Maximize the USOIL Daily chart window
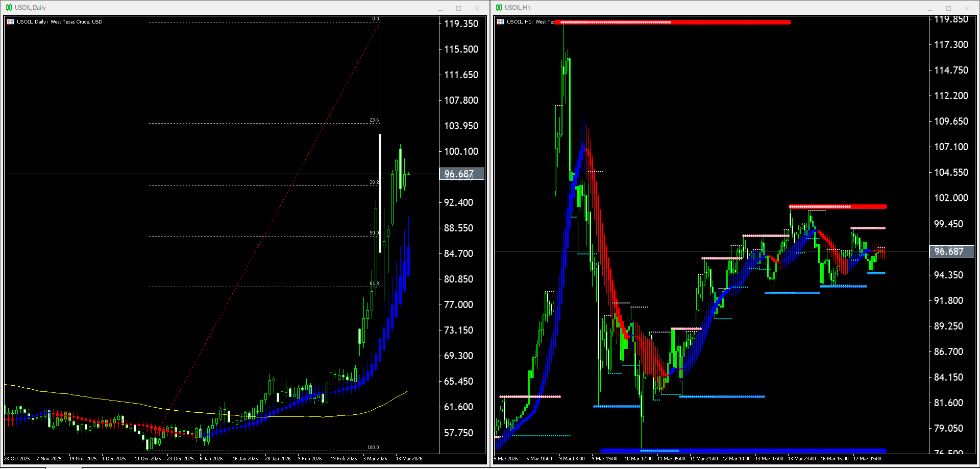Screen dimensions: 980x469 458,8
